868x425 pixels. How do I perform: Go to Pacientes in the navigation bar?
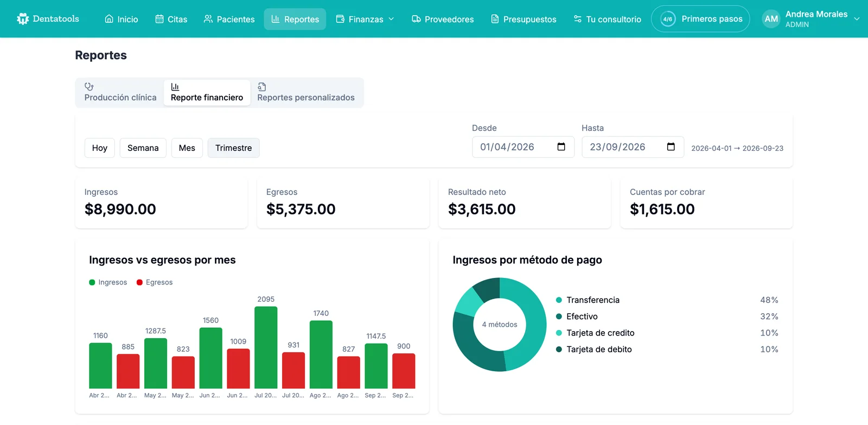tap(229, 19)
